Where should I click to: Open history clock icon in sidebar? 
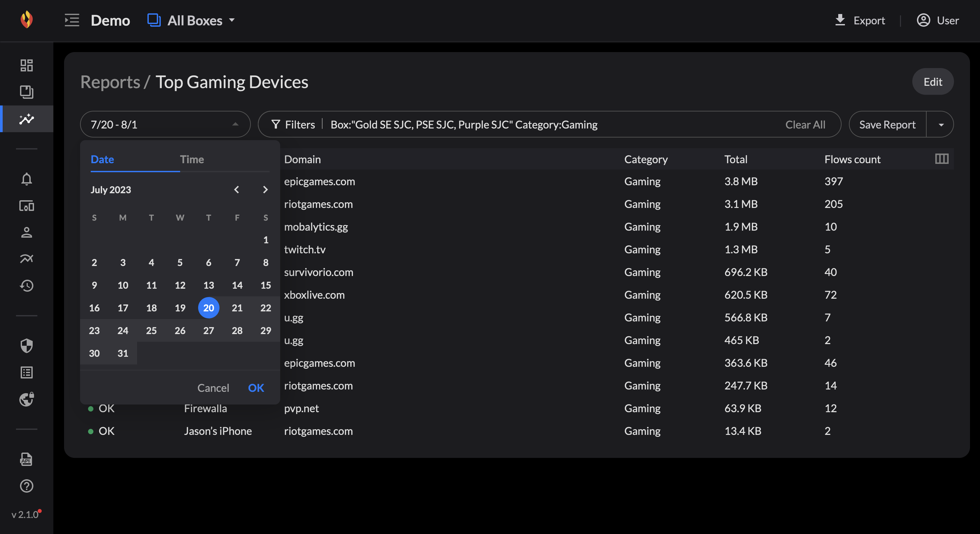click(27, 285)
